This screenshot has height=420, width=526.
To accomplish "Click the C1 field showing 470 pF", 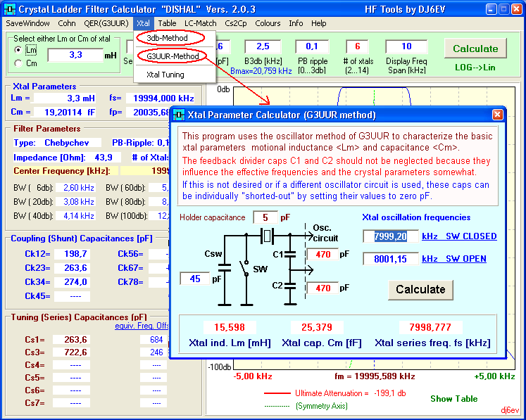I will coord(323,255).
